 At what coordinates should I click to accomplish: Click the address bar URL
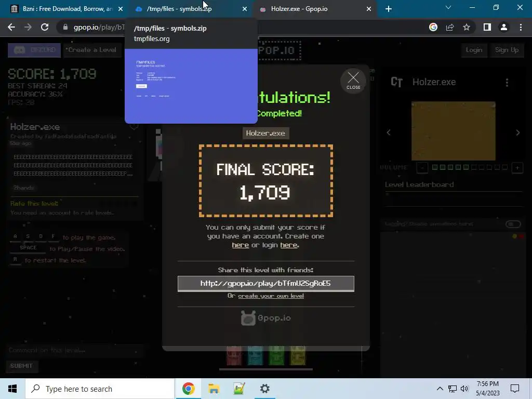click(98, 27)
